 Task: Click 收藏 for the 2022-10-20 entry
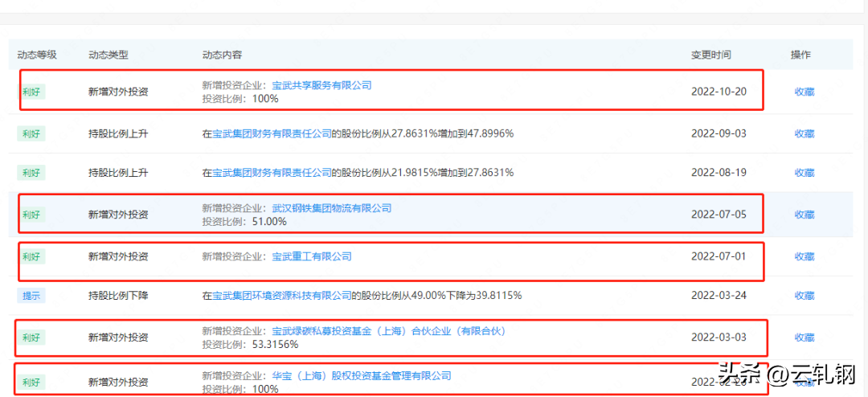pyautogui.click(x=805, y=92)
